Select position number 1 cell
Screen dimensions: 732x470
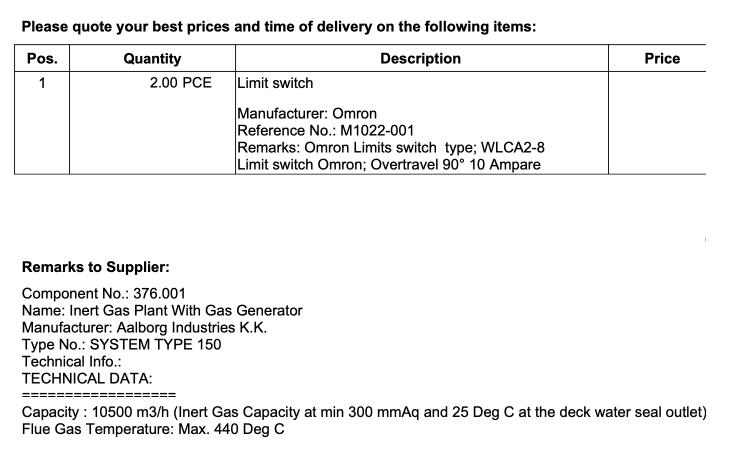coord(41,83)
